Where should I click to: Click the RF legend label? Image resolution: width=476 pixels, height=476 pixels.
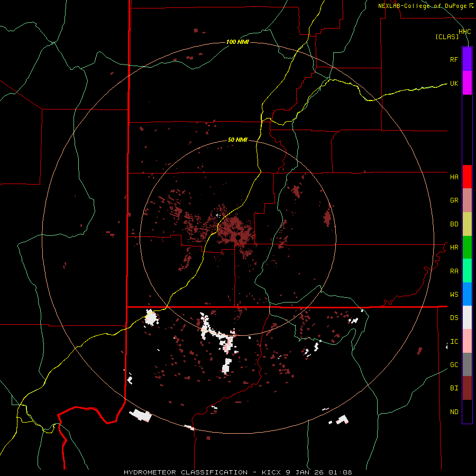tap(454, 59)
